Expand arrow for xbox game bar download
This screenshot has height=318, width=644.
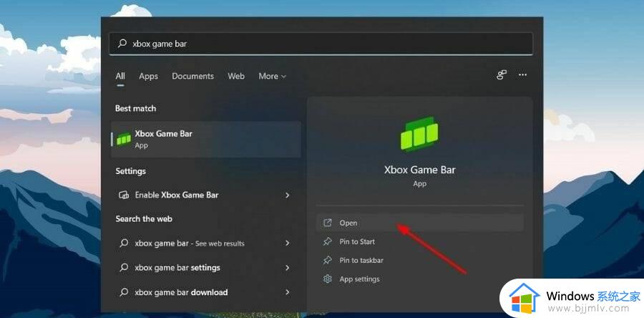point(288,292)
